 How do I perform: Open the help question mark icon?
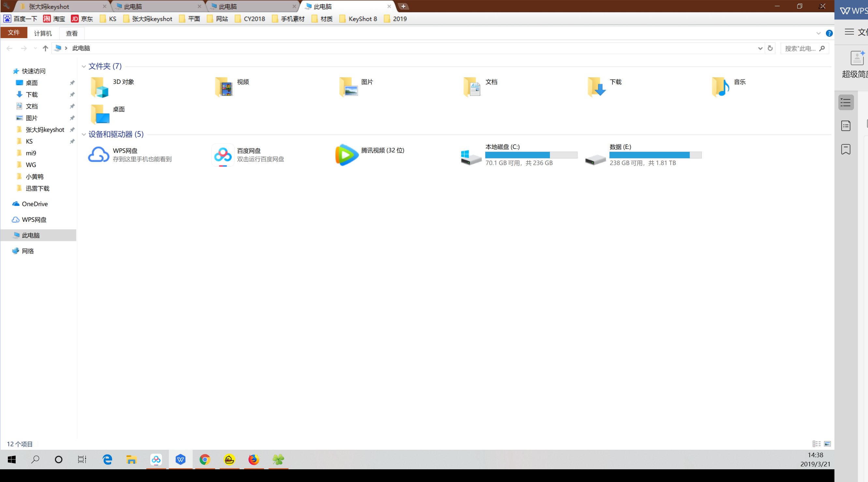(829, 33)
